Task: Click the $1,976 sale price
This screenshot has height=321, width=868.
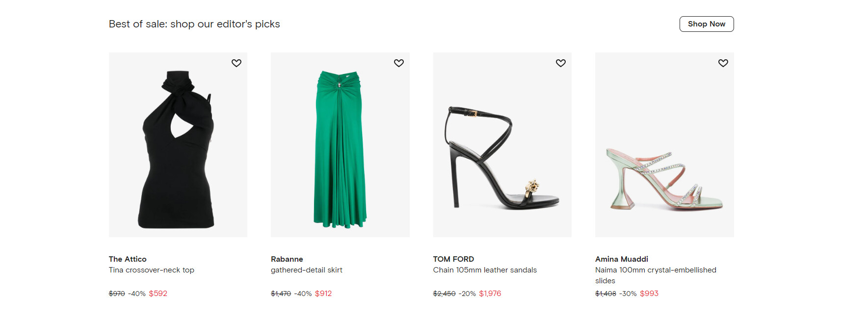Action: pyautogui.click(x=490, y=294)
